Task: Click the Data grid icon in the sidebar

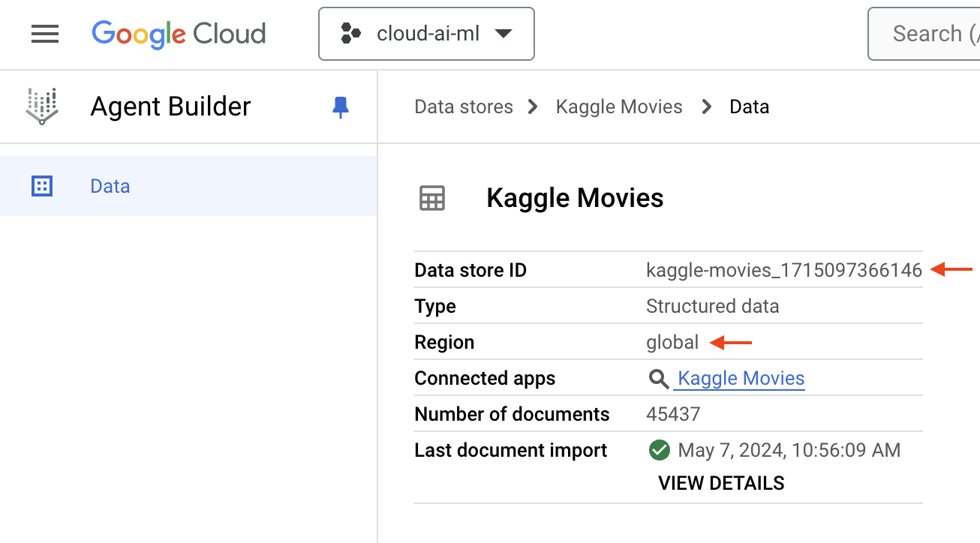Action: 42,186
